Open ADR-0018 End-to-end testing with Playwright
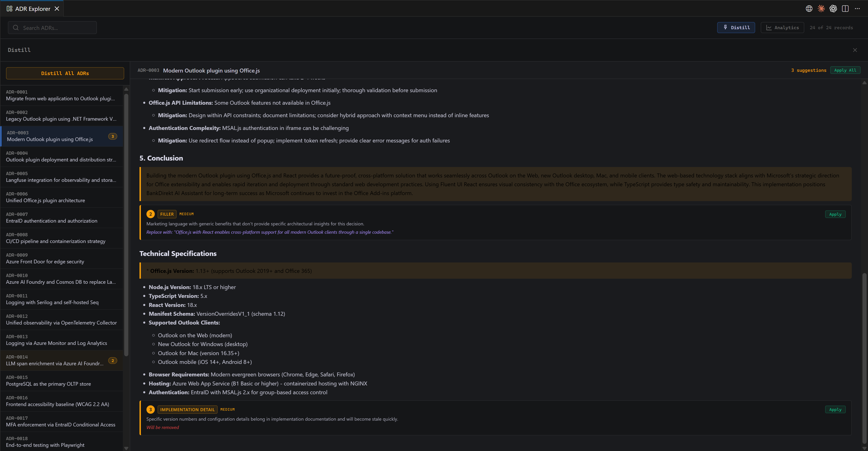Screen dimensions: 868x451 62,442
